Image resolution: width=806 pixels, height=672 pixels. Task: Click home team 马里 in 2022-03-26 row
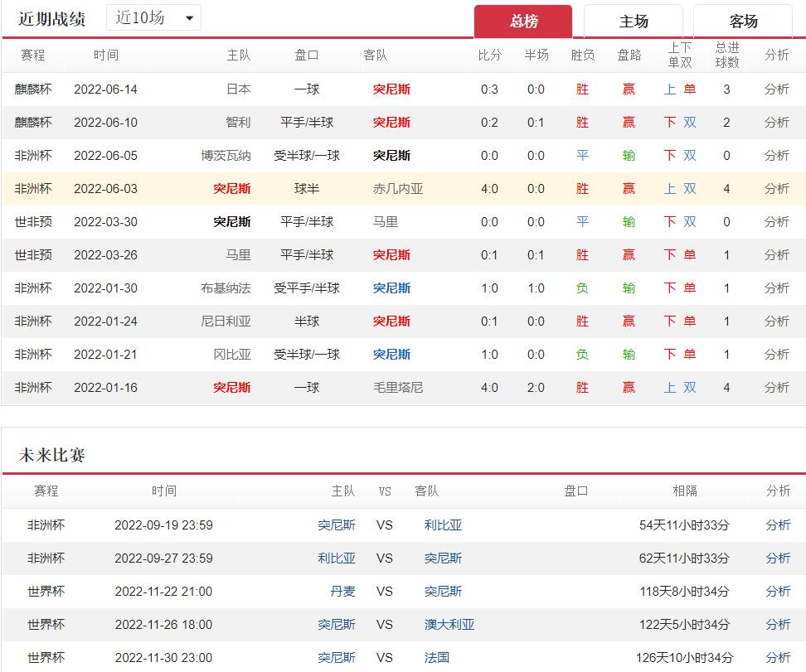pos(239,255)
